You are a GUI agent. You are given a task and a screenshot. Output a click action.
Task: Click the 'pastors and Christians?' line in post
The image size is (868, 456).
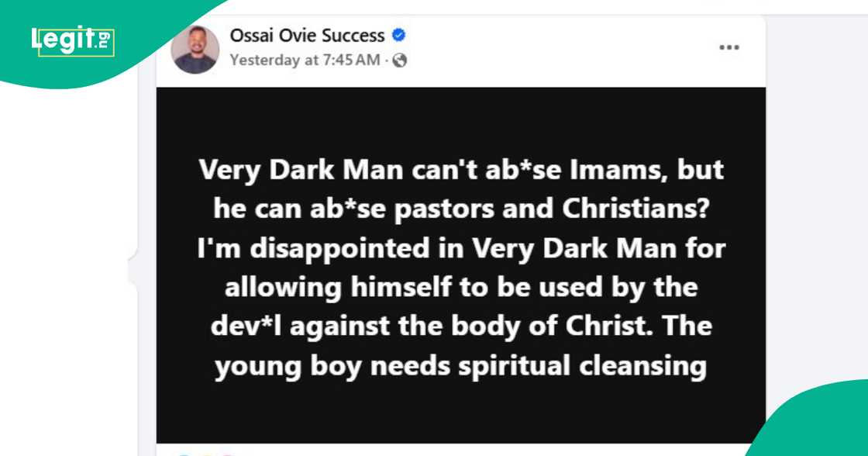(x=460, y=209)
